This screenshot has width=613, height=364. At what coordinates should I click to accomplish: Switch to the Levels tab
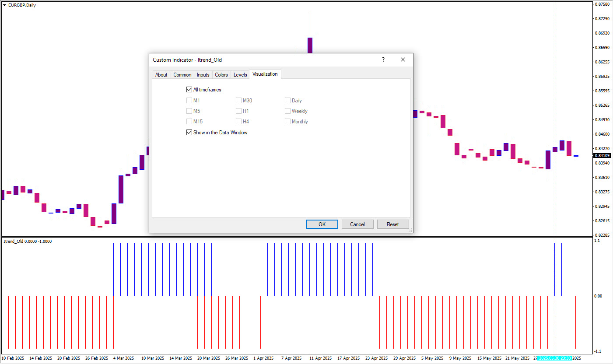coord(240,75)
